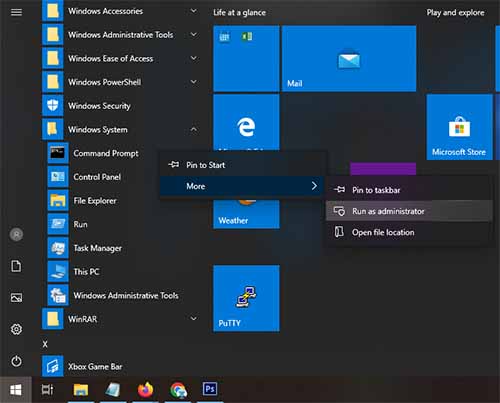Open the Microsoft Edge tile
Image resolution: width=500 pixels, height=403 pixels.
[x=246, y=123]
